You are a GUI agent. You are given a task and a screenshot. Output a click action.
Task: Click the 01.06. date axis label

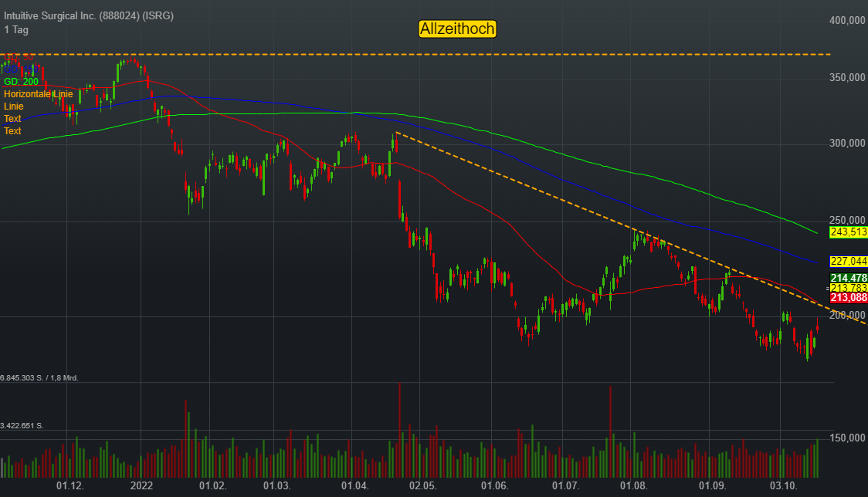tap(494, 486)
